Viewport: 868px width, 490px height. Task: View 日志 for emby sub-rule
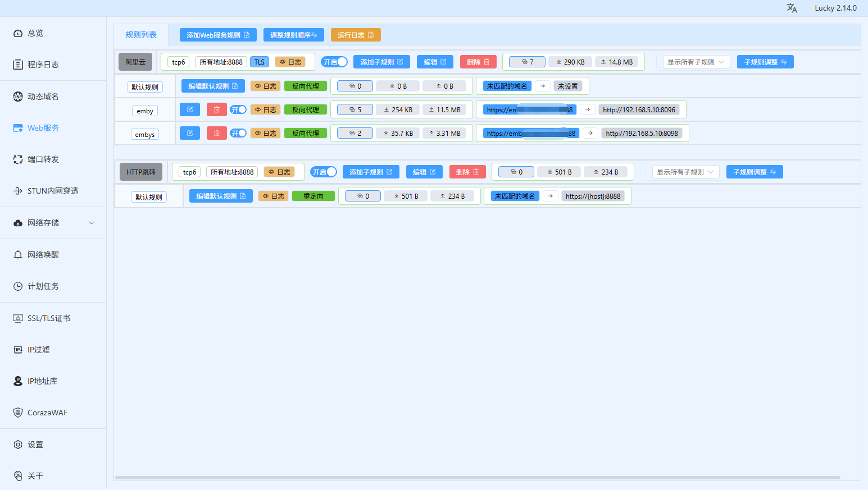pyautogui.click(x=265, y=109)
